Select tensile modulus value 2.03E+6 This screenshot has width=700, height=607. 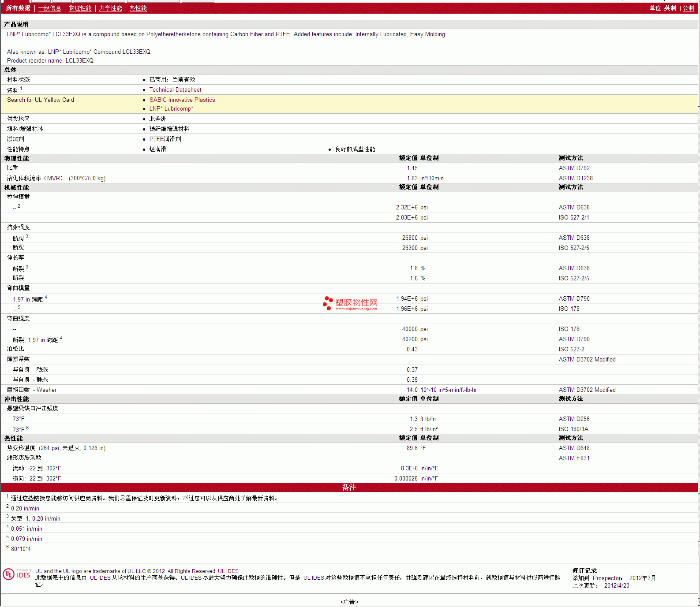click(407, 217)
